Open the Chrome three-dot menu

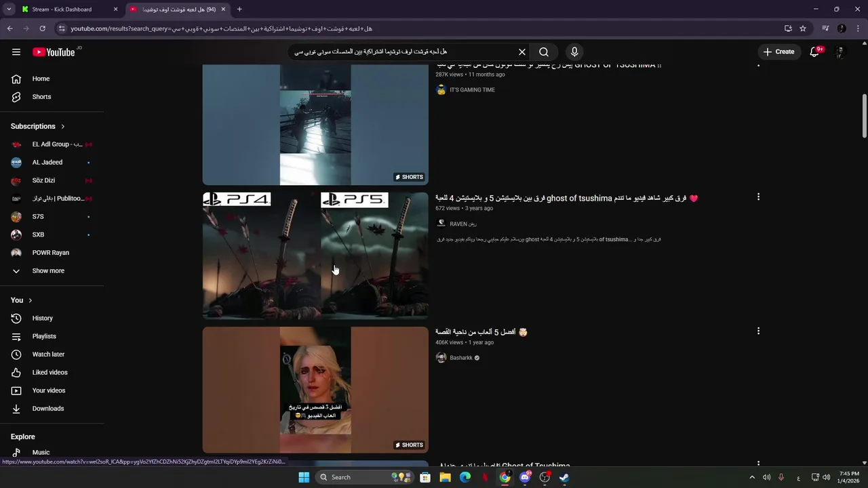[858, 28]
